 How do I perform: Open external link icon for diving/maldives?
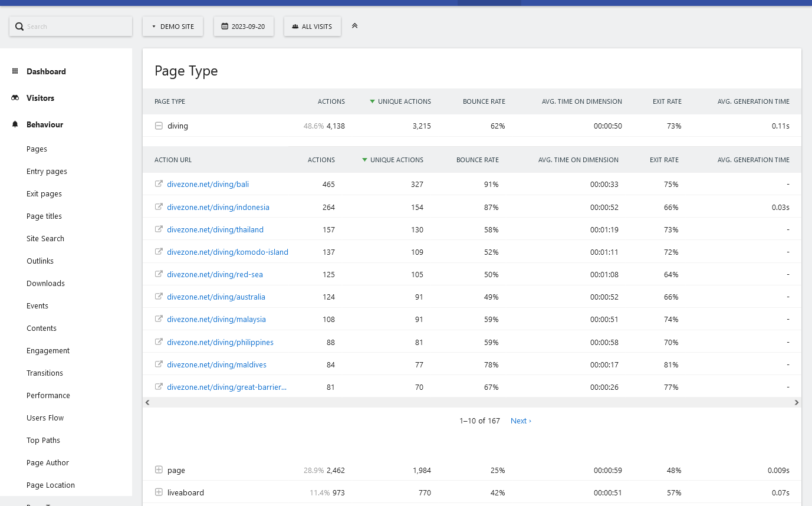[x=159, y=364]
